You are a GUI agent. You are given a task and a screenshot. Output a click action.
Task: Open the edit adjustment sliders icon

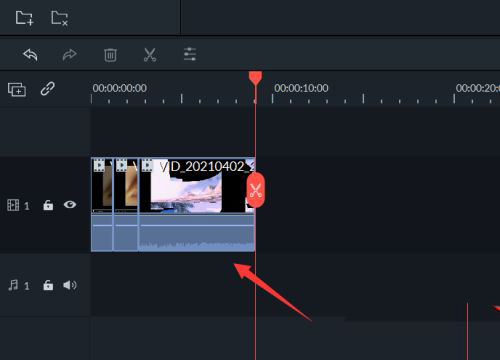[x=190, y=54]
